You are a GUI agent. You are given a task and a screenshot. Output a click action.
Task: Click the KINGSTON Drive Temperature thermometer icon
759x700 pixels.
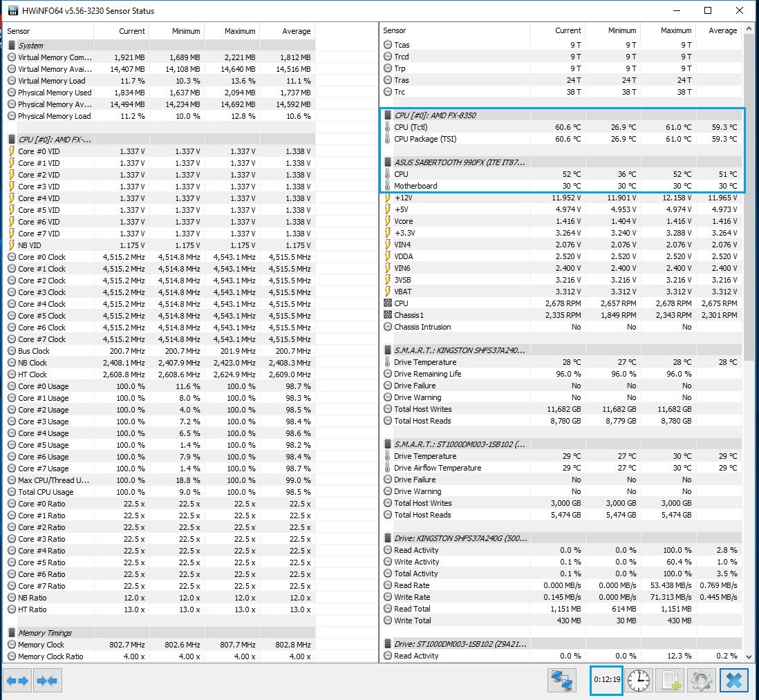coord(387,362)
